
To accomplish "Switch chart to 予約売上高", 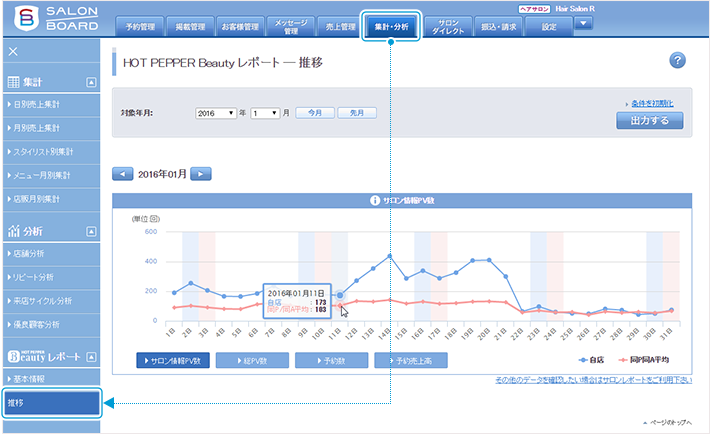I will point(411,359).
